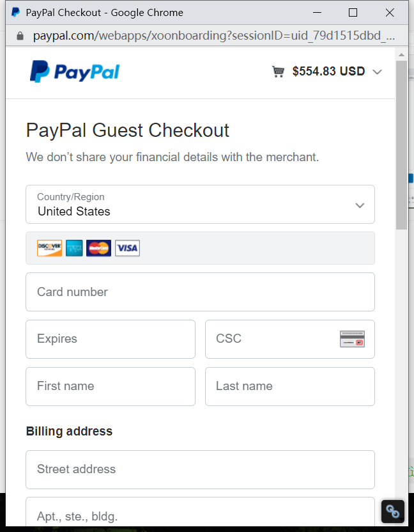Viewport: 414px width, 532px height.
Task: Click the Last name field
Action: coord(289,386)
